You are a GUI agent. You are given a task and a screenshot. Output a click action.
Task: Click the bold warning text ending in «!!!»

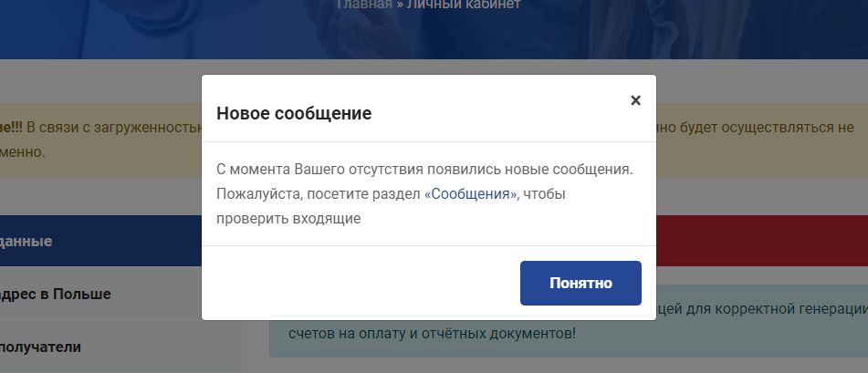pyautogui.click(x=11, y=127)
